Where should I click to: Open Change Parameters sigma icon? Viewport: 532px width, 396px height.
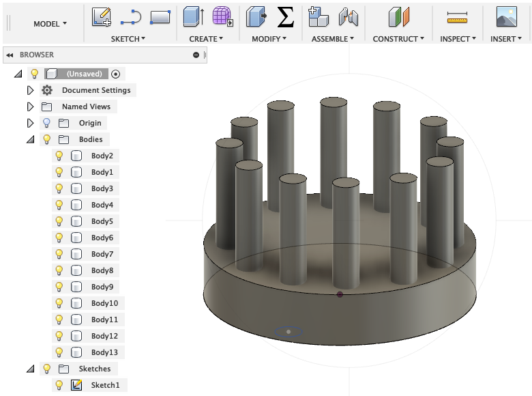285,17
